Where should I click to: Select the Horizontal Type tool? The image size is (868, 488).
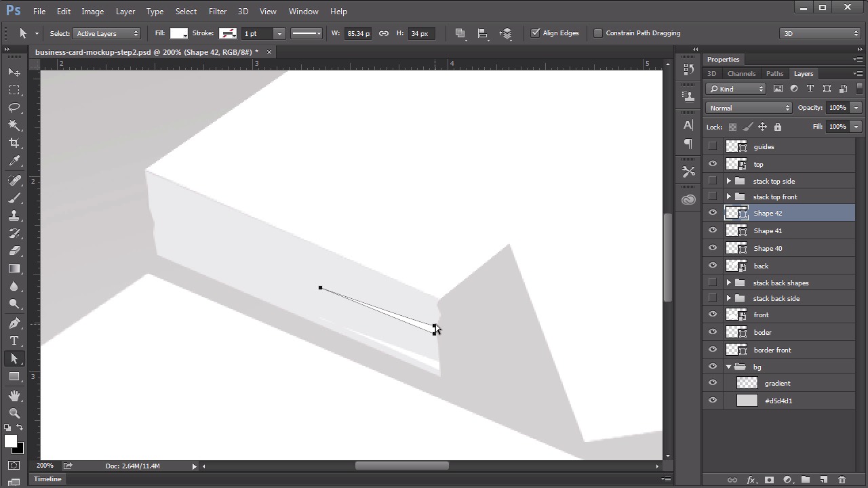[14, 341]
